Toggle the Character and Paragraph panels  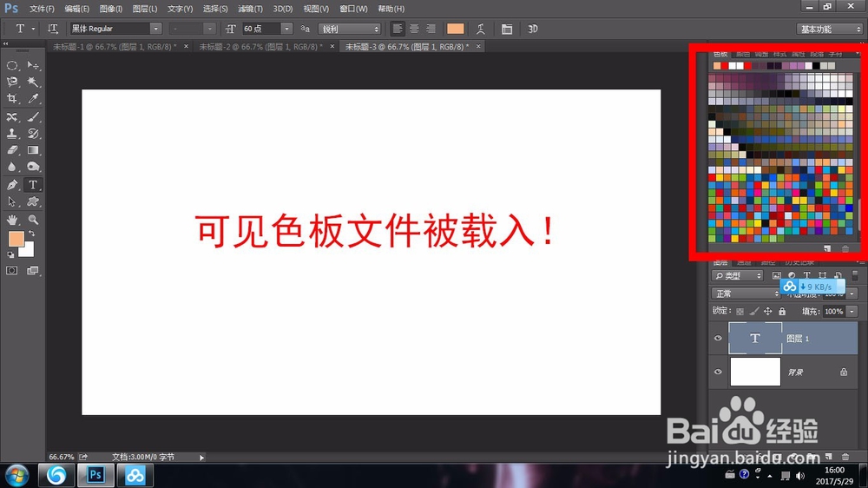click(507, 29)
